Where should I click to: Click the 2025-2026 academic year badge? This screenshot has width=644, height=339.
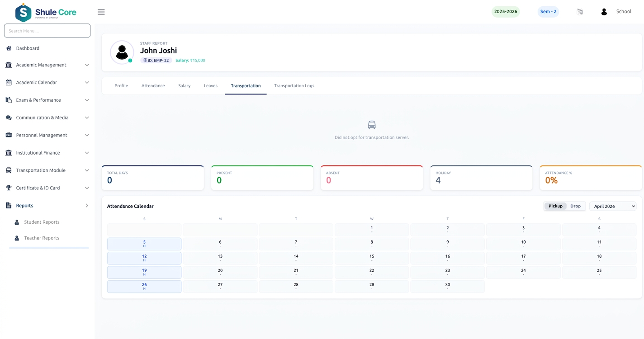(x=506, y=12)
